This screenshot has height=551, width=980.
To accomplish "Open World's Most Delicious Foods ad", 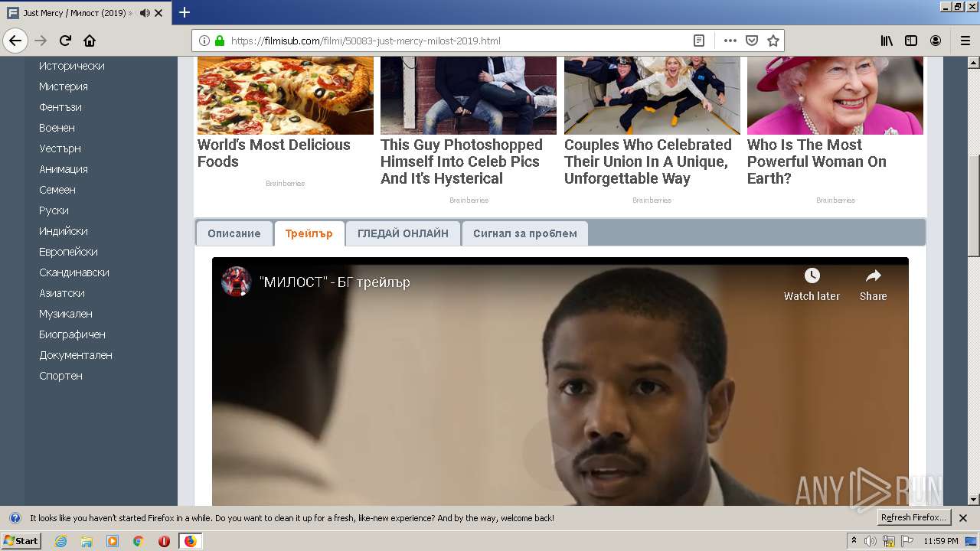I will [x=274, y=153].
